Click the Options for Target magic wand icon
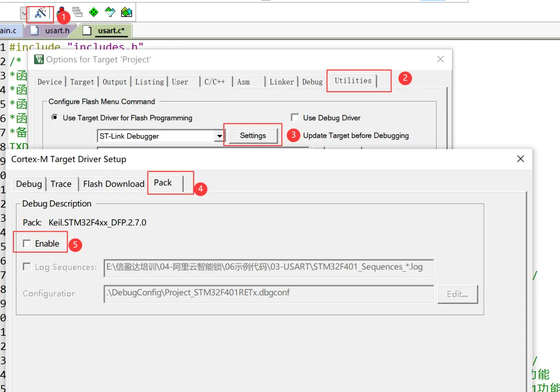 click(41, 13)
